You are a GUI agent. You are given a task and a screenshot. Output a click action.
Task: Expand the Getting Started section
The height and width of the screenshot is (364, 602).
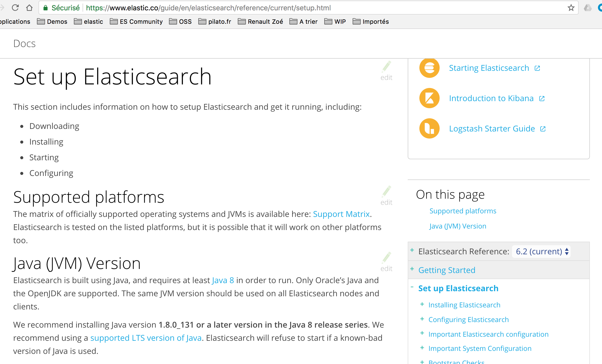click(412, 269)
